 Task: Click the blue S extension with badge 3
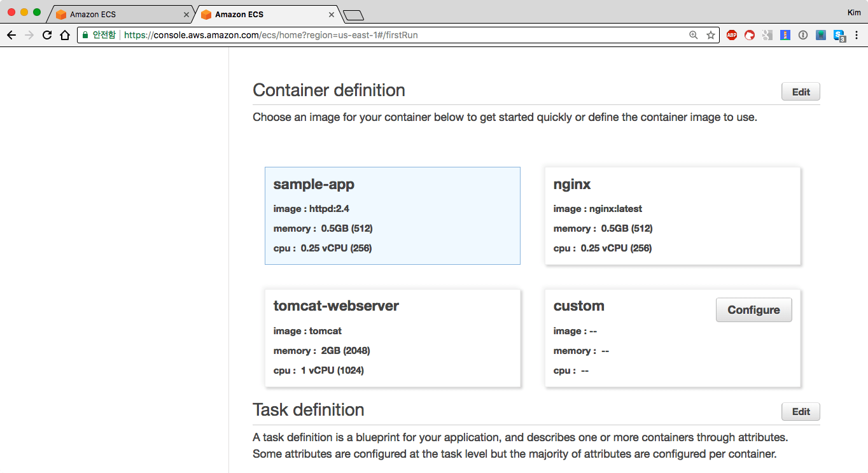pos(839,36)
